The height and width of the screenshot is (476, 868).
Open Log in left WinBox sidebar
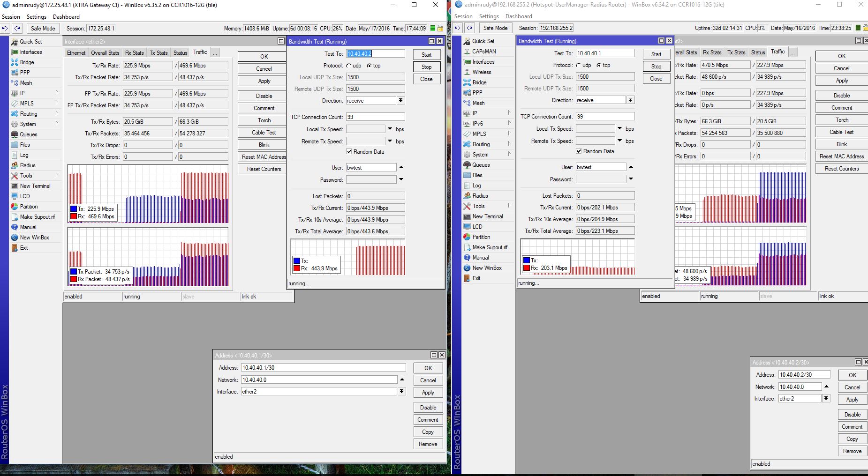(x=24, y=155)
